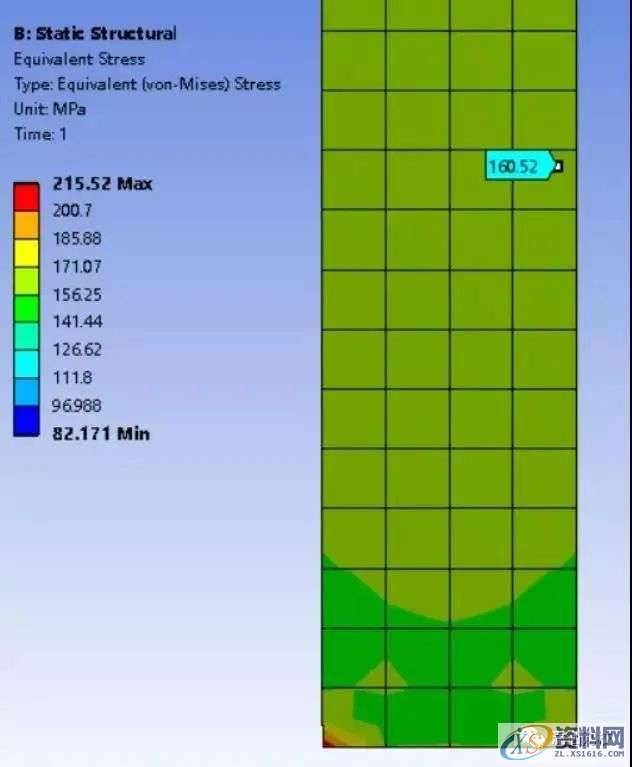Click the Unit: MPa text
Screen dimensions: 632x767
[49, 109]
